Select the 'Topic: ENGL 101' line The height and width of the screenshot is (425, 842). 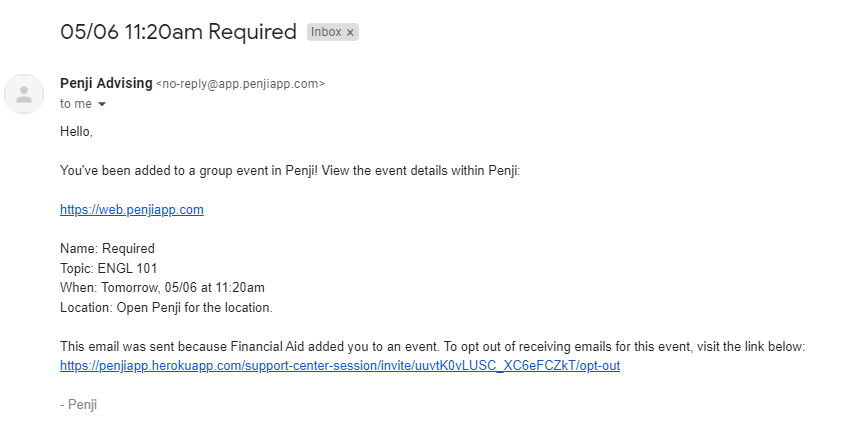pos(108,268)
